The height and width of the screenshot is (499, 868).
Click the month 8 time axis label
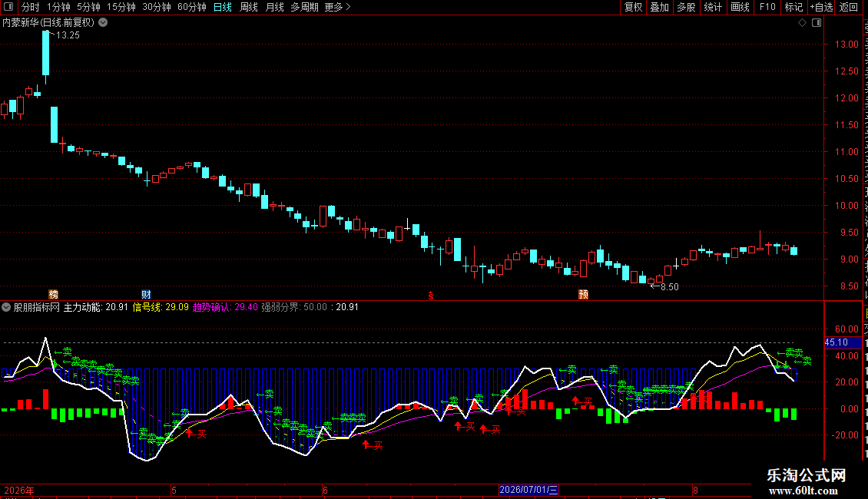[695, 490]
